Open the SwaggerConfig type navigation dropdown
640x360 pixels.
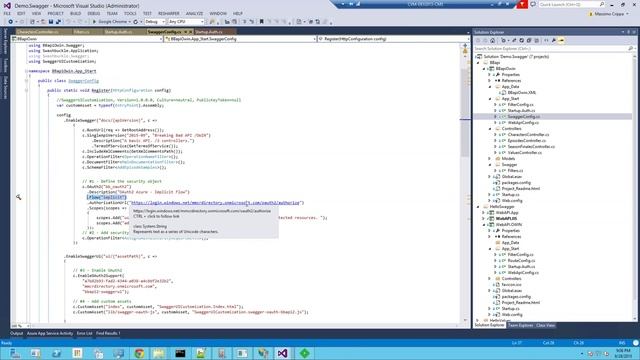pos(240,39)
